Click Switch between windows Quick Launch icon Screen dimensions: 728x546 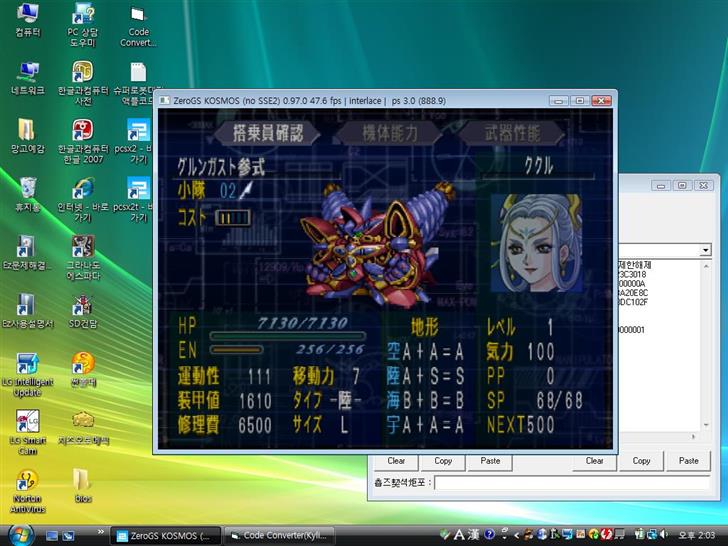69,536
